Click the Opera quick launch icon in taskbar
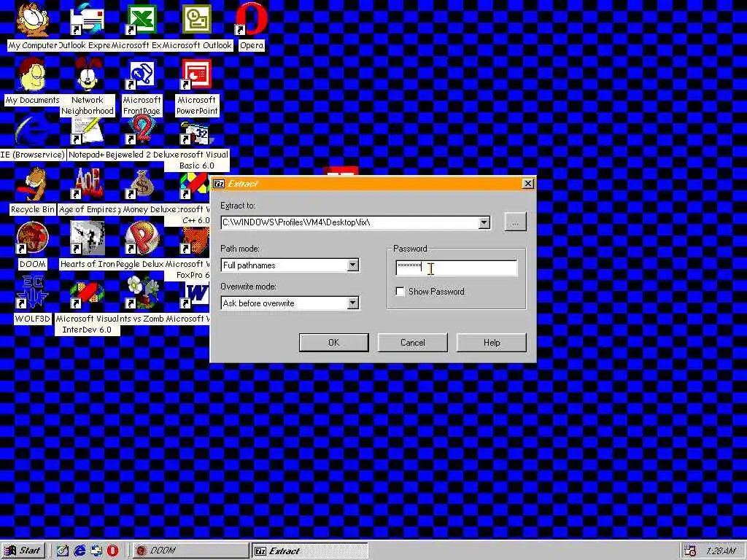The width and height of the screenshot is (747, 560). tap(112, 551)
